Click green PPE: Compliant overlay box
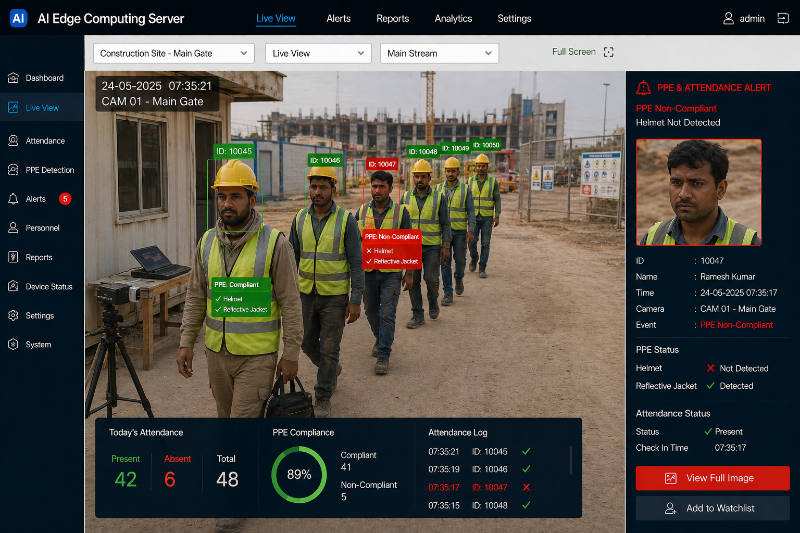Image resolution: width=800 pixels, height=533 pixels. click(241, 297)
